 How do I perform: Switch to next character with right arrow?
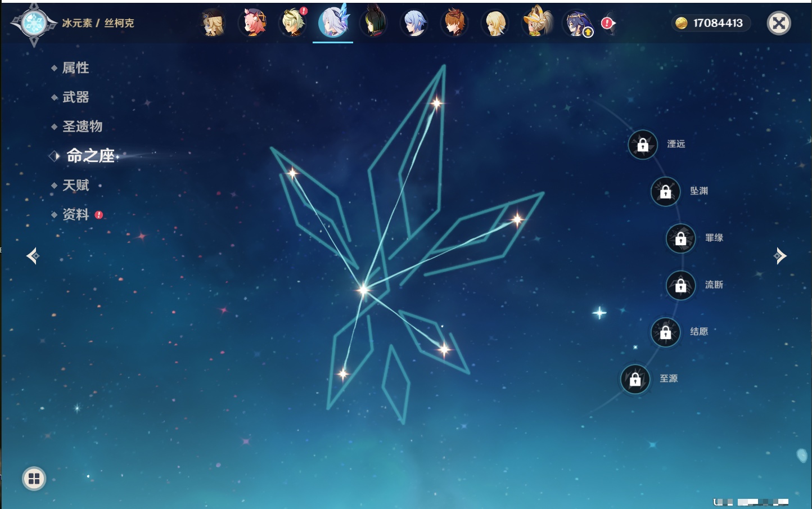(780, 256)
